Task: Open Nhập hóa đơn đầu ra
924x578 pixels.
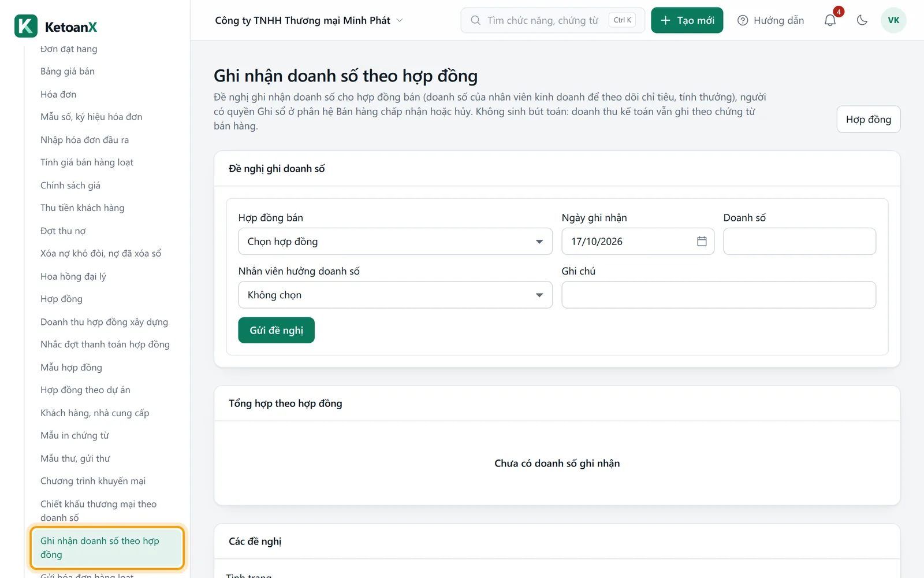Action: coord(85,140)
